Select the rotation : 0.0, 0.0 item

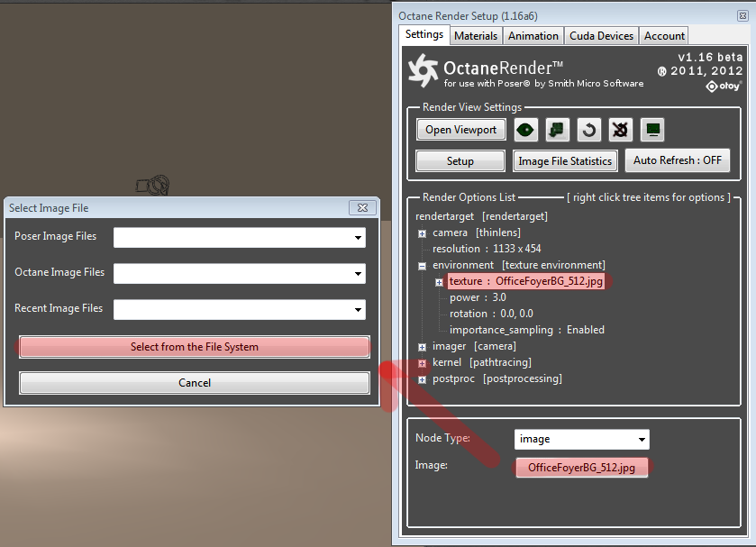(x=491, y=314)
